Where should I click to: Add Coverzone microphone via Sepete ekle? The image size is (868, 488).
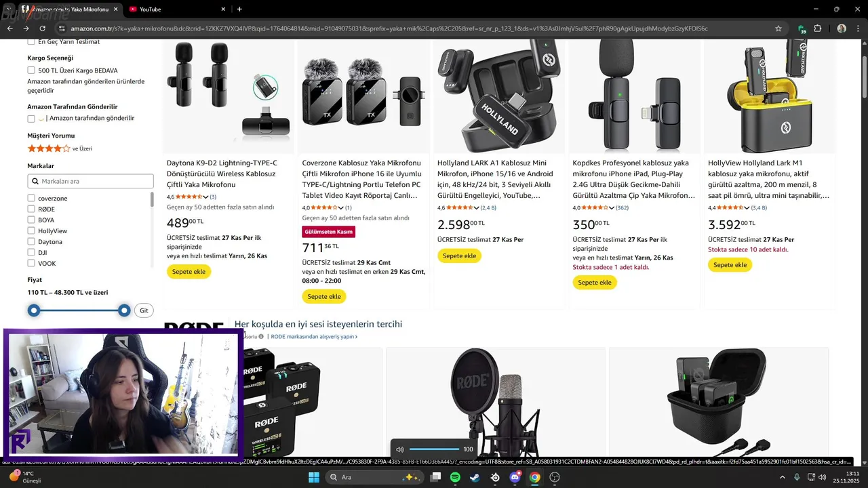click(324, 296)
